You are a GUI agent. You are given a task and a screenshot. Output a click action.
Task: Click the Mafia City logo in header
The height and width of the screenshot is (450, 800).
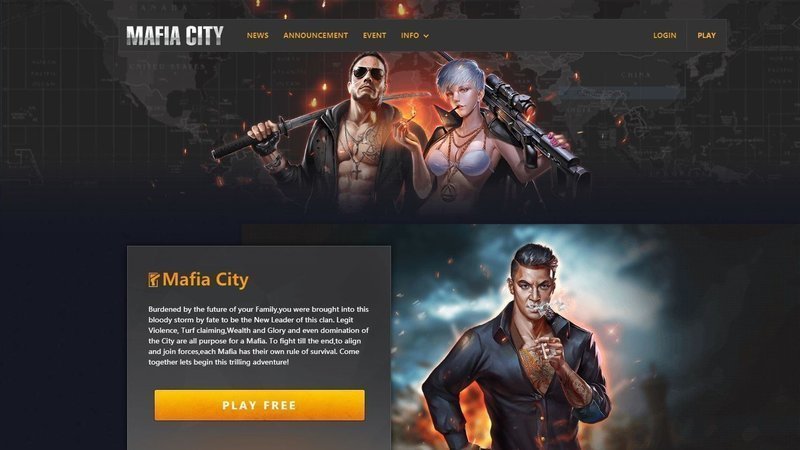(x=174, y=36)
